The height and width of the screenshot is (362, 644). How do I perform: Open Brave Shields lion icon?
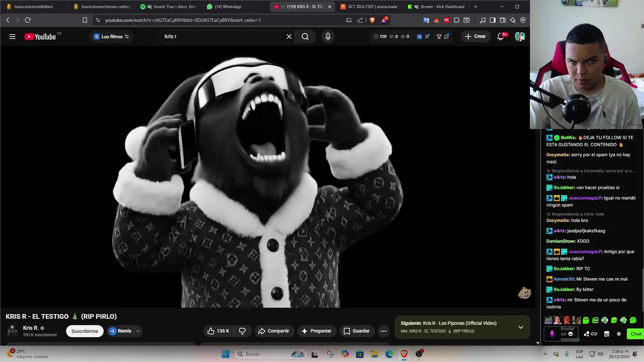[x=372, y=20]
